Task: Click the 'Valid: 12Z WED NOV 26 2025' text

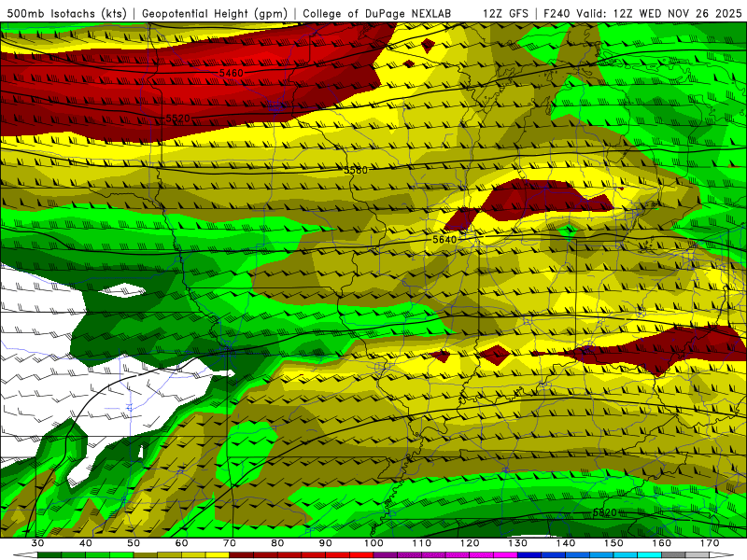Action: (x=659, y=13)
